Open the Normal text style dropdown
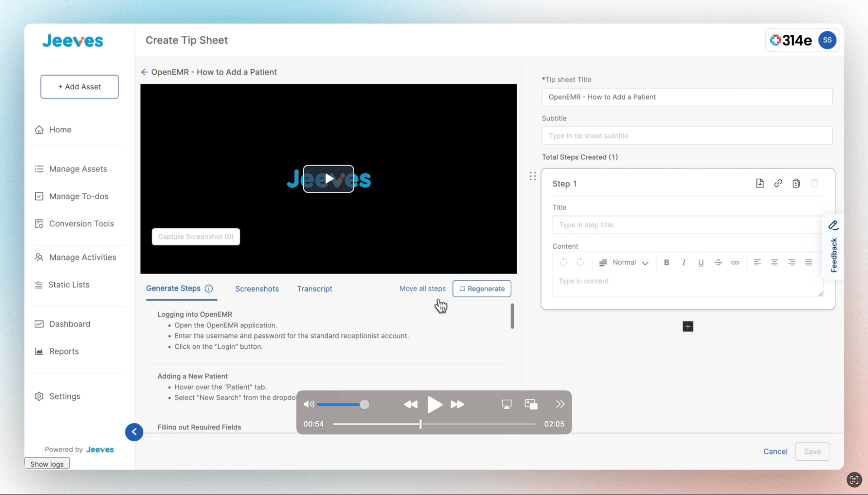The height and width of the screenshot is (495, 868). (624, 262)
